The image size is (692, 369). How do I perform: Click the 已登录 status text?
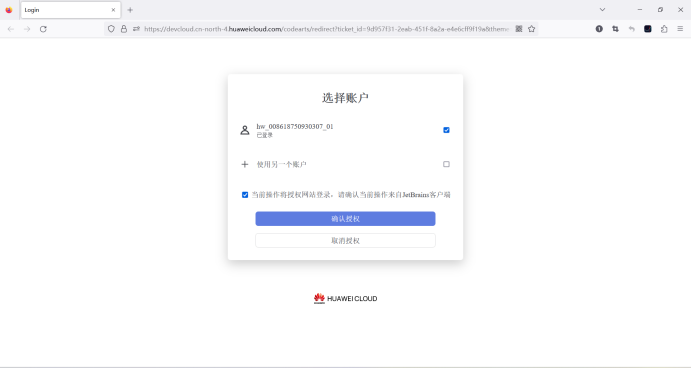click(x=265, y=135)
